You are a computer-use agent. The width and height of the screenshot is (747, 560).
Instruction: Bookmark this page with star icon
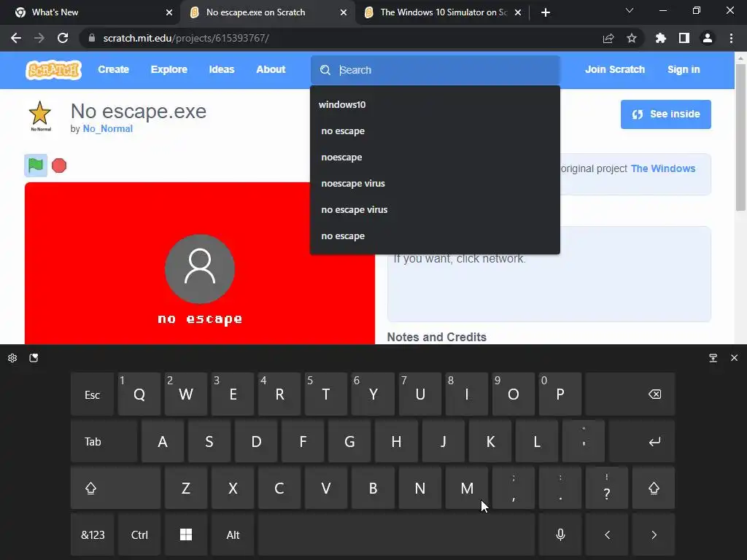point(632,38)
